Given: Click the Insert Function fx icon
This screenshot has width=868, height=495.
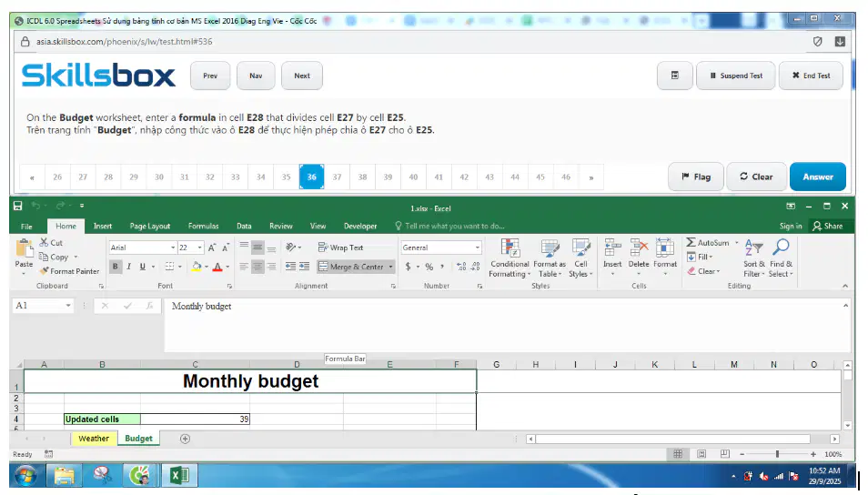Looking at the screenshot, I should (149, 306).
